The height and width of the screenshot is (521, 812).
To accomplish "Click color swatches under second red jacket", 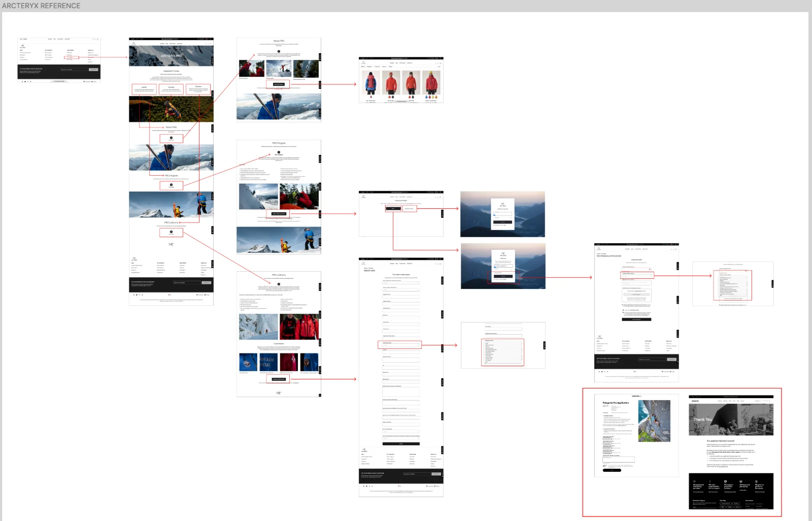I will (x=390, y=97).
